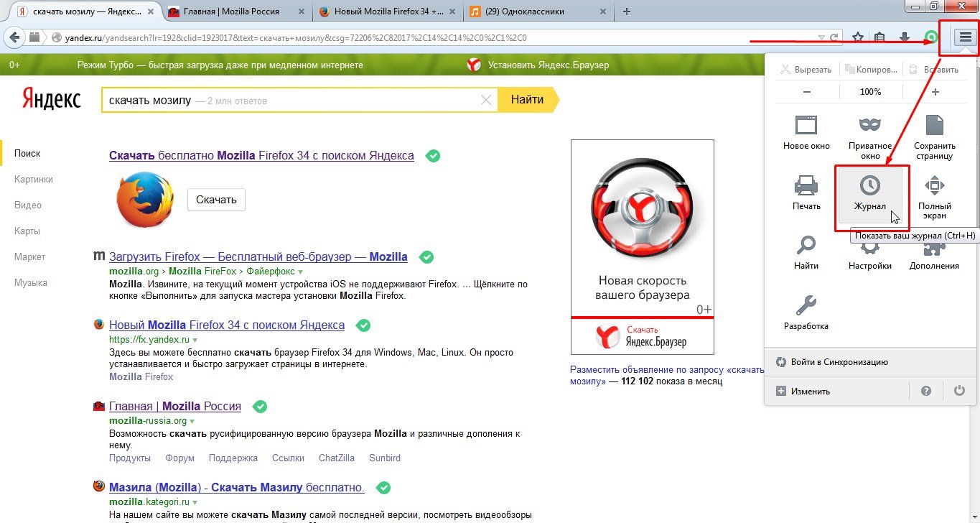Open Settings (Настройки) in the menu

point(870,256)
